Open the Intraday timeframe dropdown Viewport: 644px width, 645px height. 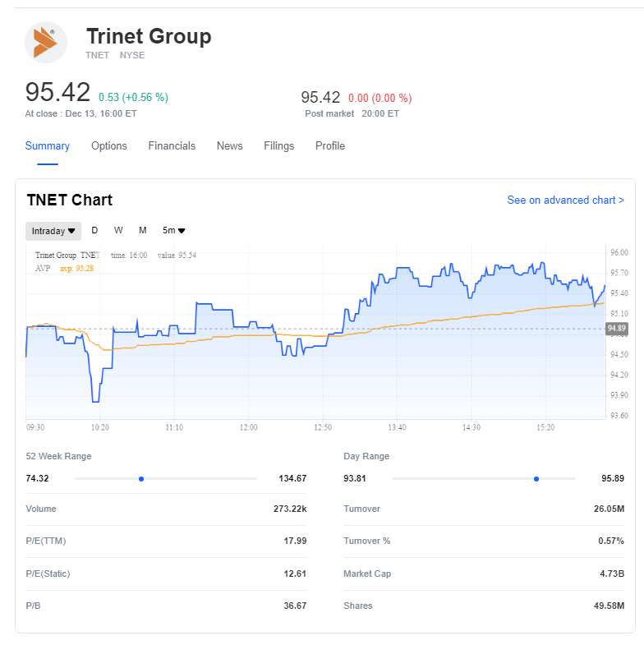click(53, 231)
